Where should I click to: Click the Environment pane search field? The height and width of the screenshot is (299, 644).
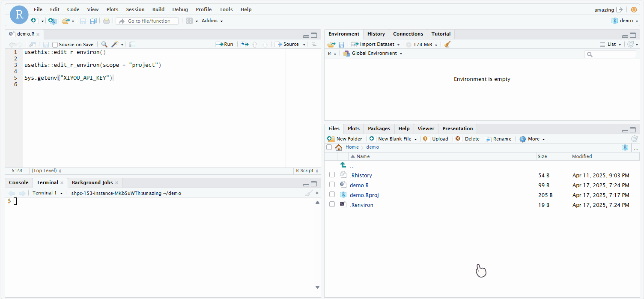click(x=610, y=54)
